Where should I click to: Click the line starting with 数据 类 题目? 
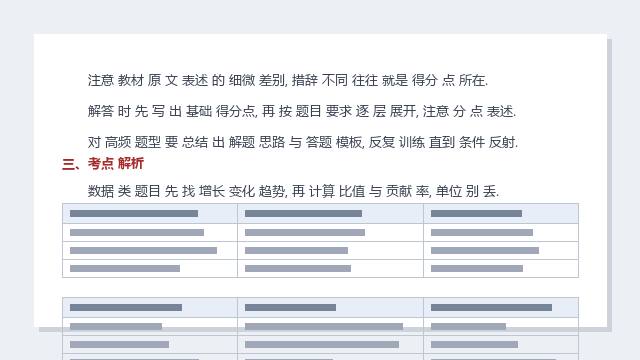point(293,191)
